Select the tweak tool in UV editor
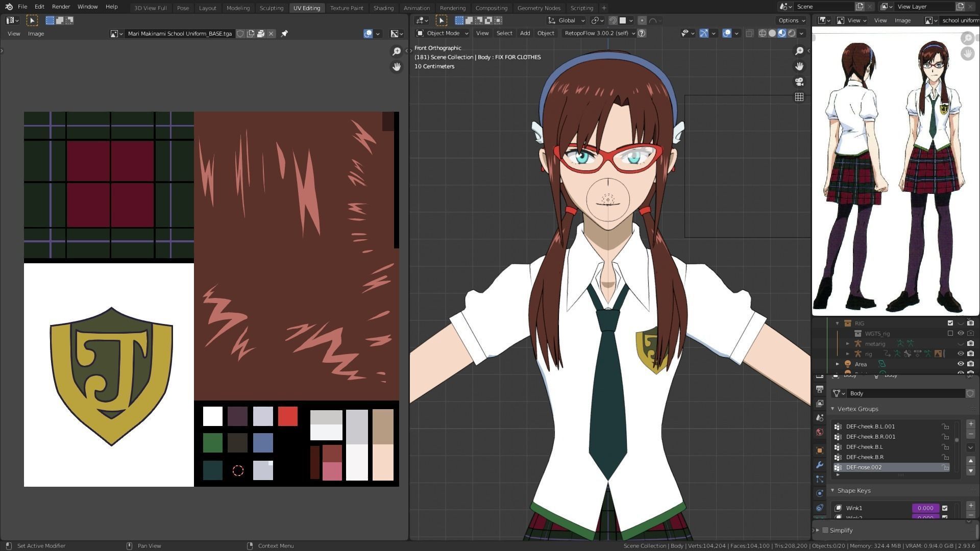Screen dimensions: 980x551 [32, 20]
